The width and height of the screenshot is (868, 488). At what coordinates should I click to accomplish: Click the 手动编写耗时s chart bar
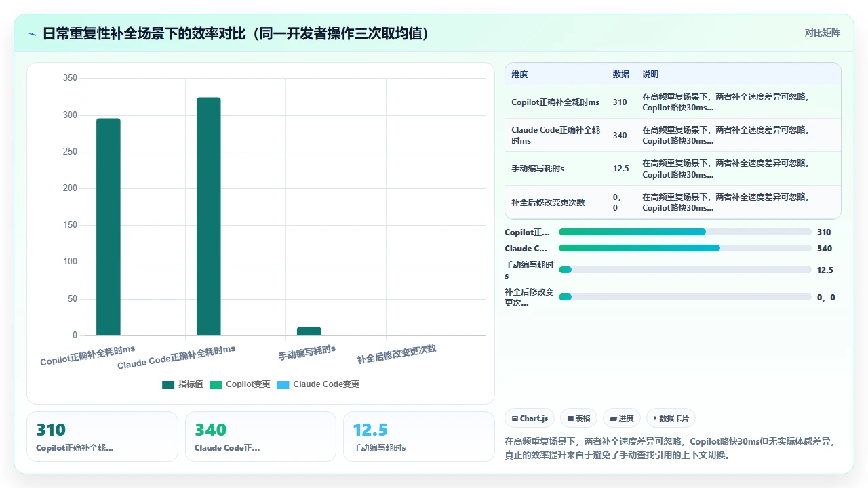pyautogui.click(x=309, y=331)
